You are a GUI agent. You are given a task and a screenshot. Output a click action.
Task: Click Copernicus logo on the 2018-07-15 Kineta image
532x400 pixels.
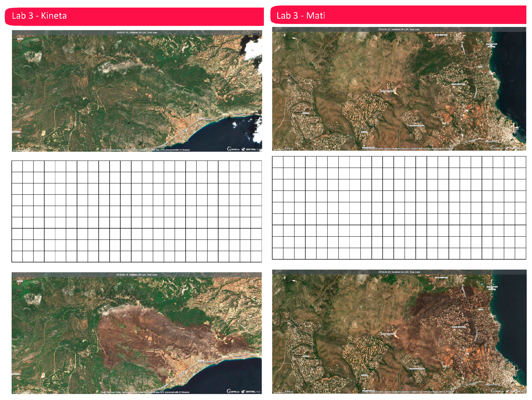pos(233,149)
